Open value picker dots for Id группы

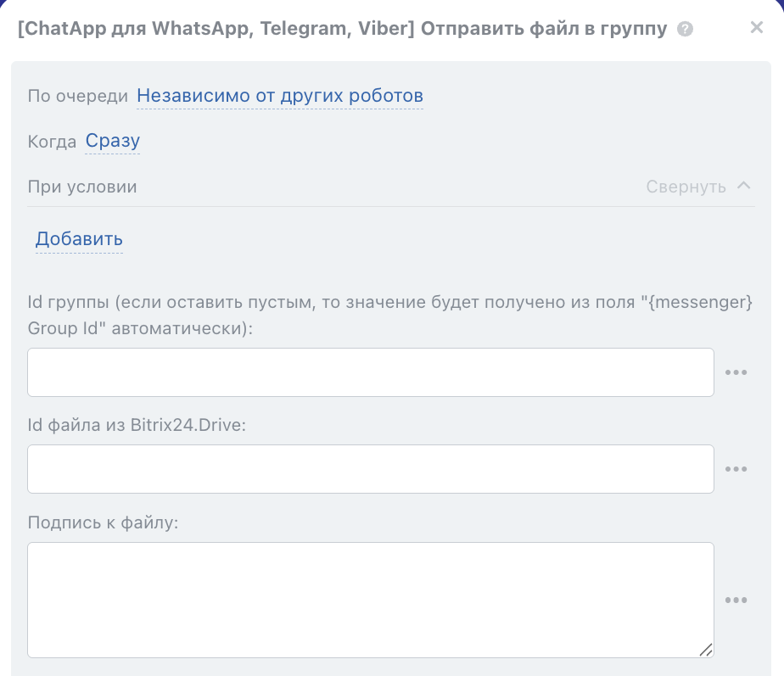(x=736, y=372)
